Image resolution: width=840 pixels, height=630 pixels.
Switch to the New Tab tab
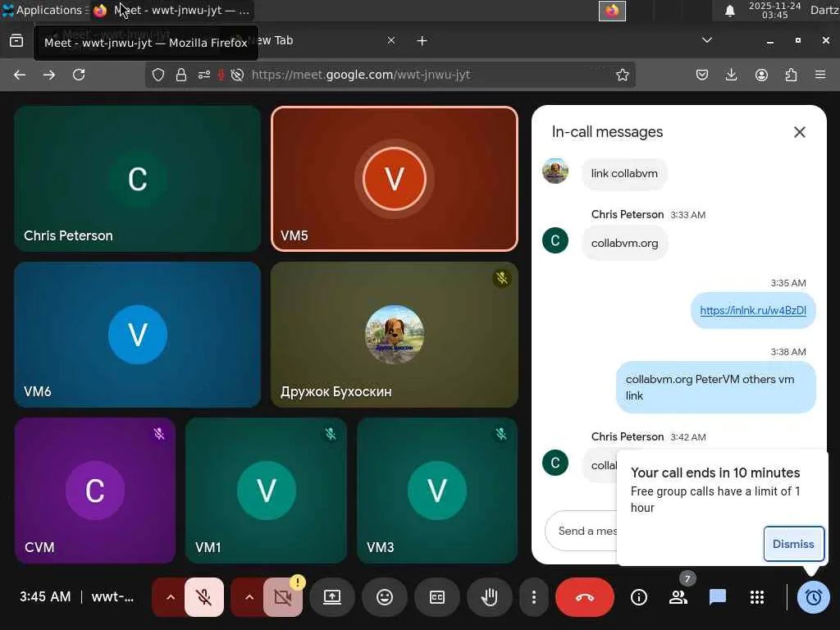tap(316, 41)
